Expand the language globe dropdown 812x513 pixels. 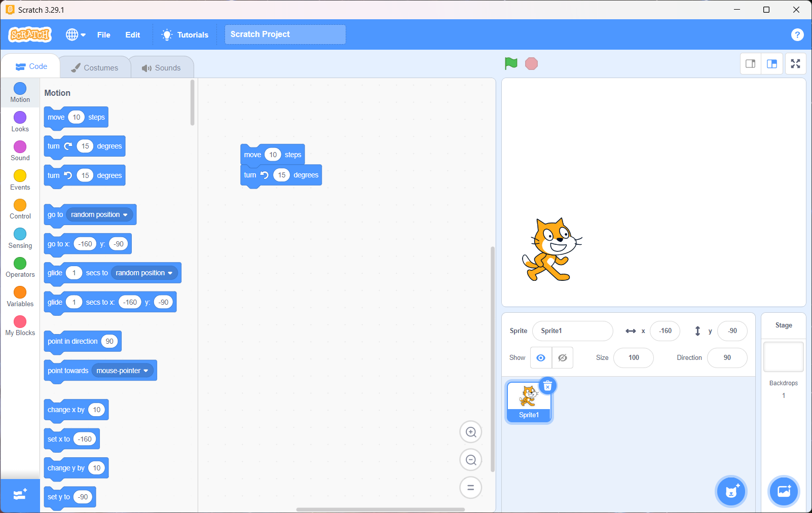click(76, 34)
